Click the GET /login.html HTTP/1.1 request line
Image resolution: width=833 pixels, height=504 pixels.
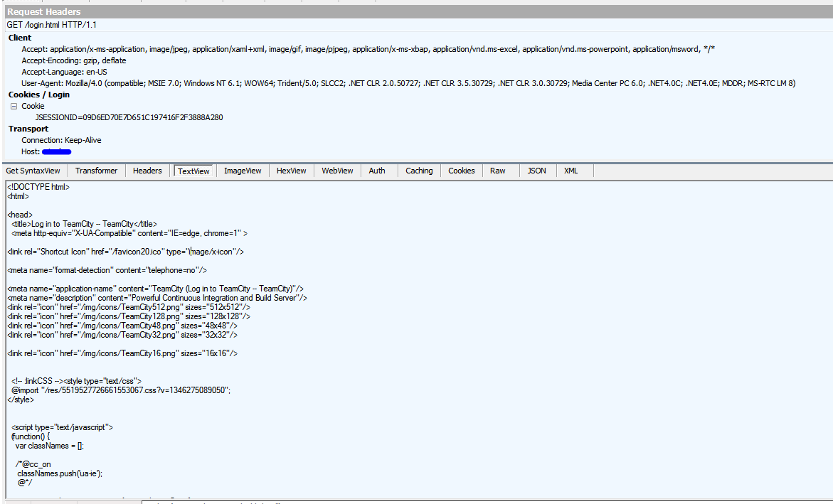click(51, 25)
